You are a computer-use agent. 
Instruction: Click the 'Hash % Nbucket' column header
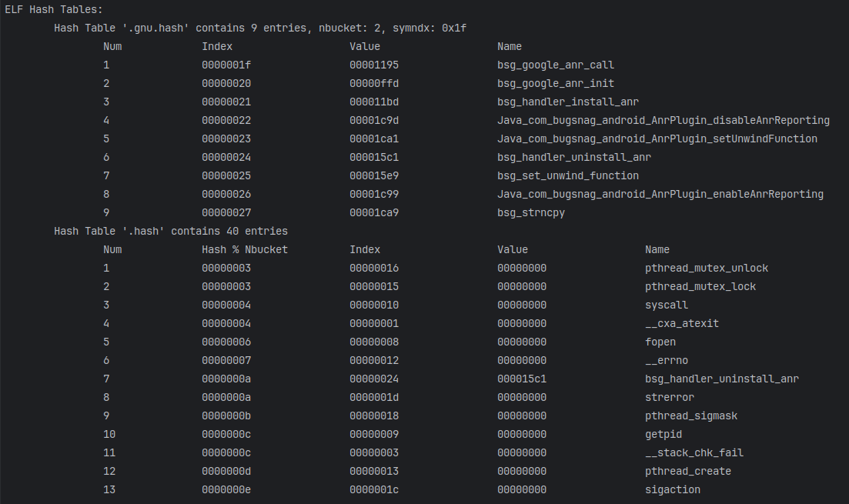[245, 249]
